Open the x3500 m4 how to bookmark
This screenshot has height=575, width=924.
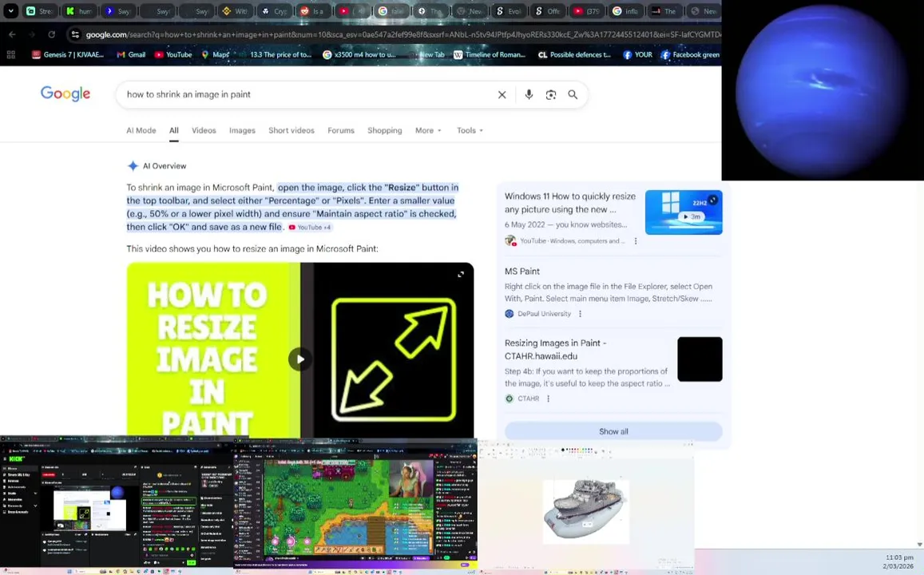[x=359, y=55]
